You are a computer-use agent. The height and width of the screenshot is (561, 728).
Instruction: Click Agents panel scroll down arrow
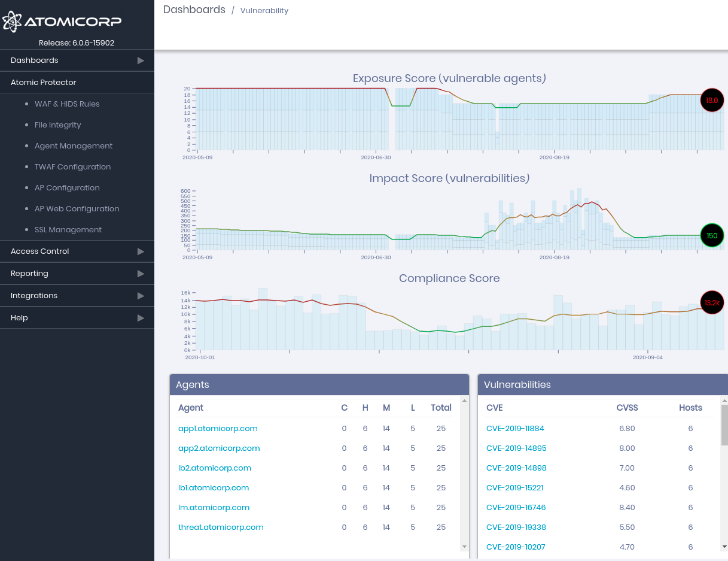point(464,547)
